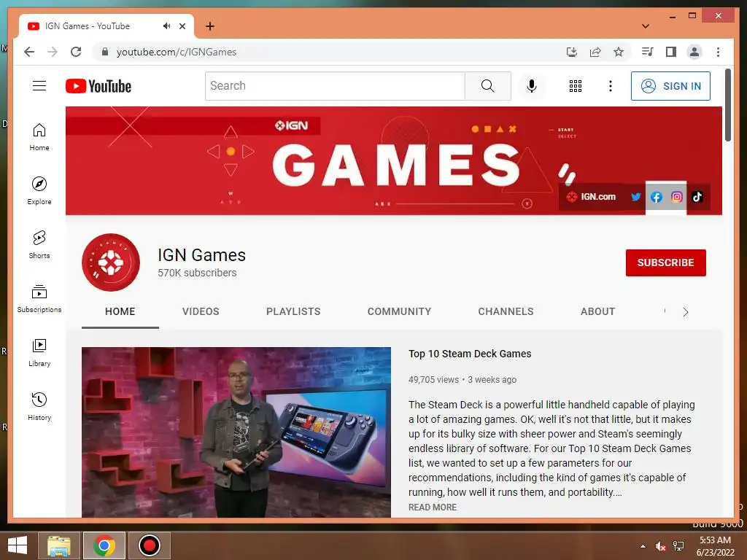Click the muted volume tray icon
This screenshot has width=747, height=560.
660,545
